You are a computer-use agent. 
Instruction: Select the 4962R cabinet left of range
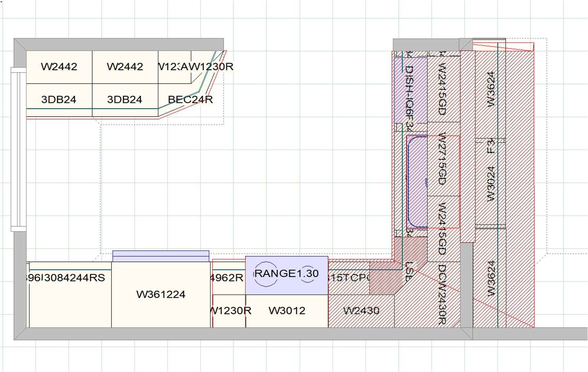click(229, 278)
